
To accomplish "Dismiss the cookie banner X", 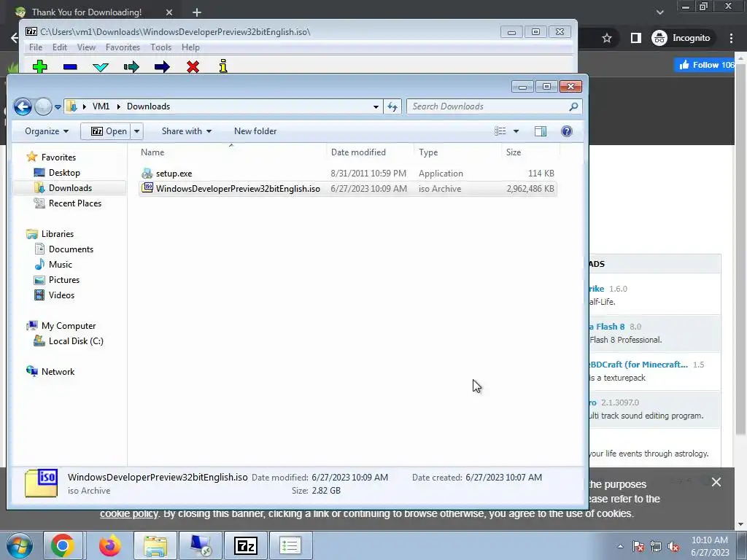I will click(716, 483).
